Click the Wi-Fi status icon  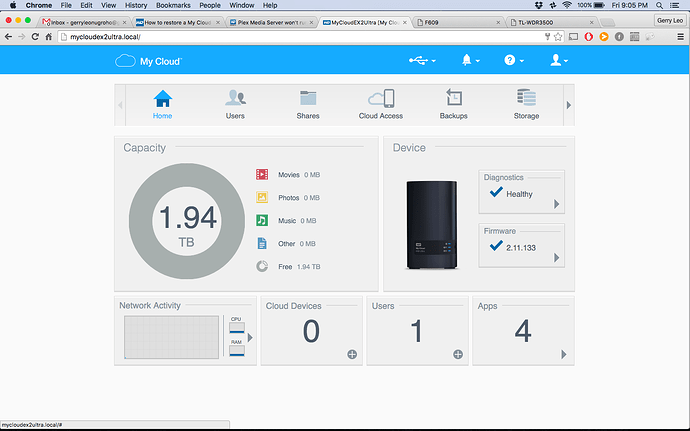point(567,5)
